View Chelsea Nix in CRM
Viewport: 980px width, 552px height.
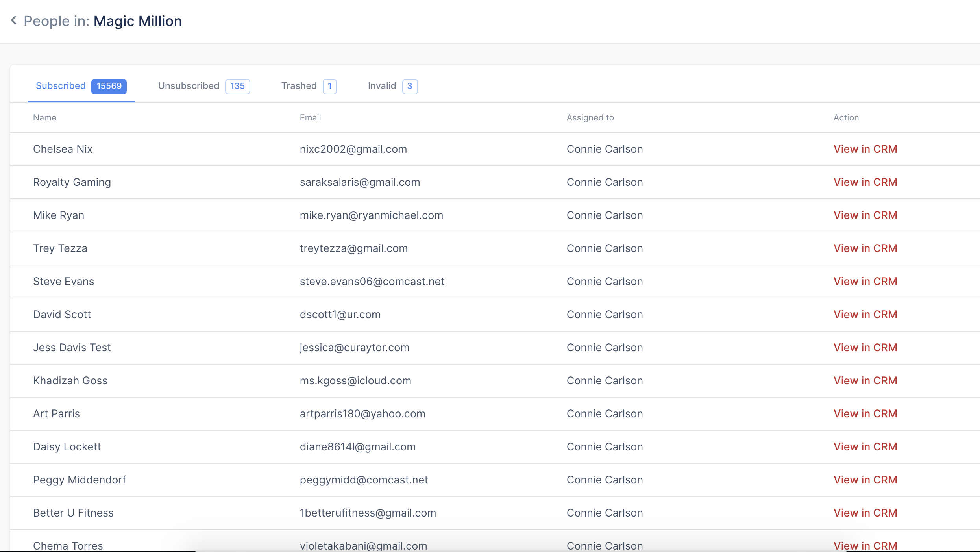pyautogui.click(x=865, y=149)
